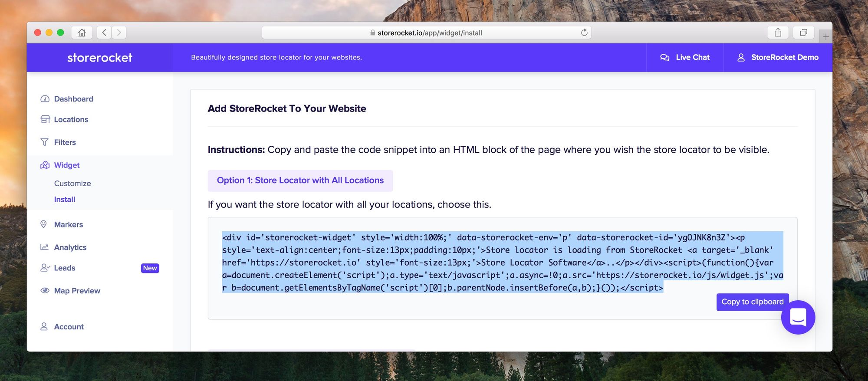Click the Dashboard gauge icon

click(45, 99)
